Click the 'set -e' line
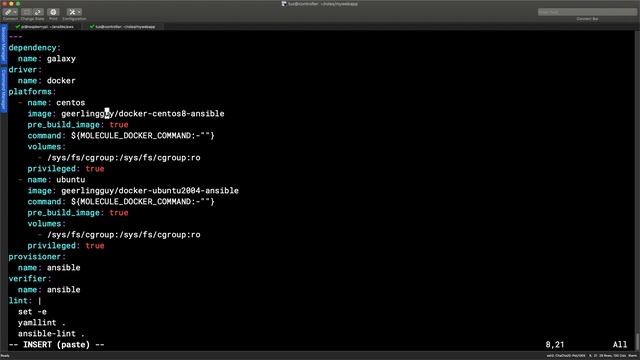Viewport: 640px width, 360px height. pyautogui.click(x=32, y=312)
